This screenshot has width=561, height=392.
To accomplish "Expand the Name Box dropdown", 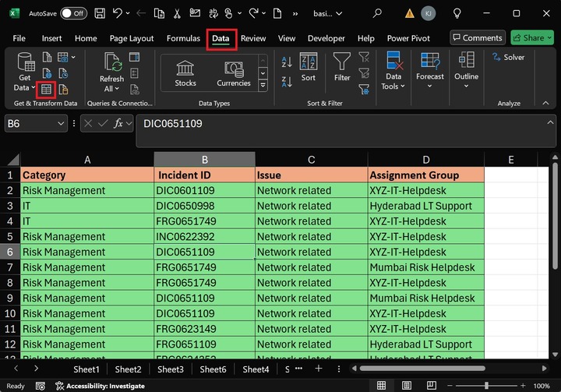I will pos(61,123).
